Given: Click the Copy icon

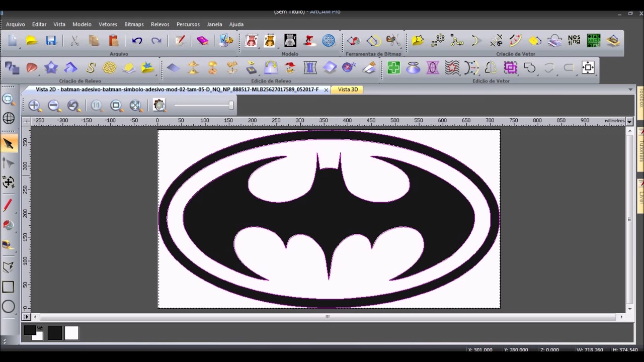Looking at the screenshot, I should click(x=94, y=41).
